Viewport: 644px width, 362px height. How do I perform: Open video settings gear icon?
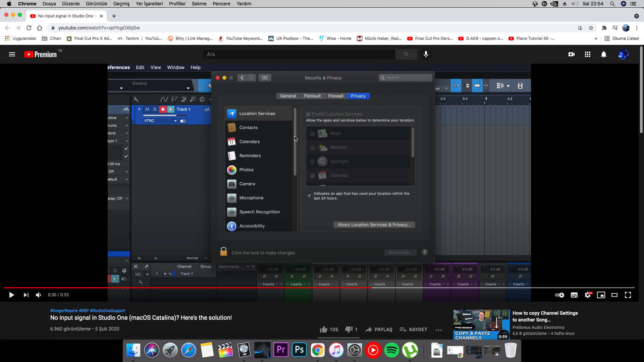(x=588, y=295)
